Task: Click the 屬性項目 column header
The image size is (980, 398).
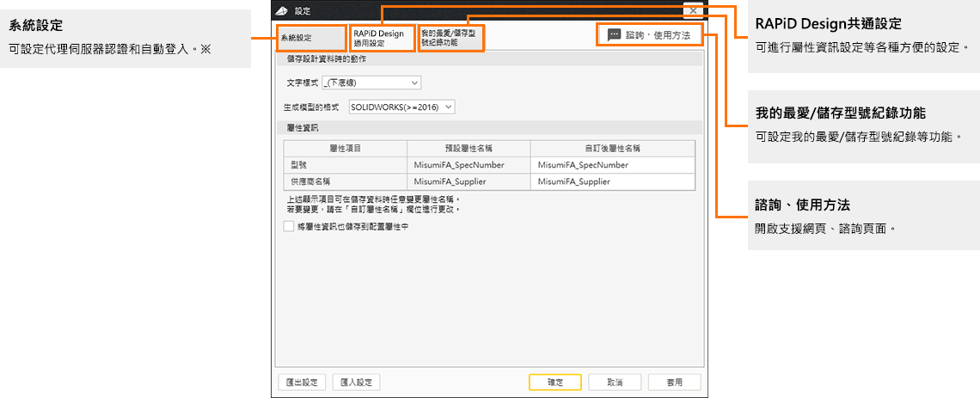Action: [x=346, y=149]
